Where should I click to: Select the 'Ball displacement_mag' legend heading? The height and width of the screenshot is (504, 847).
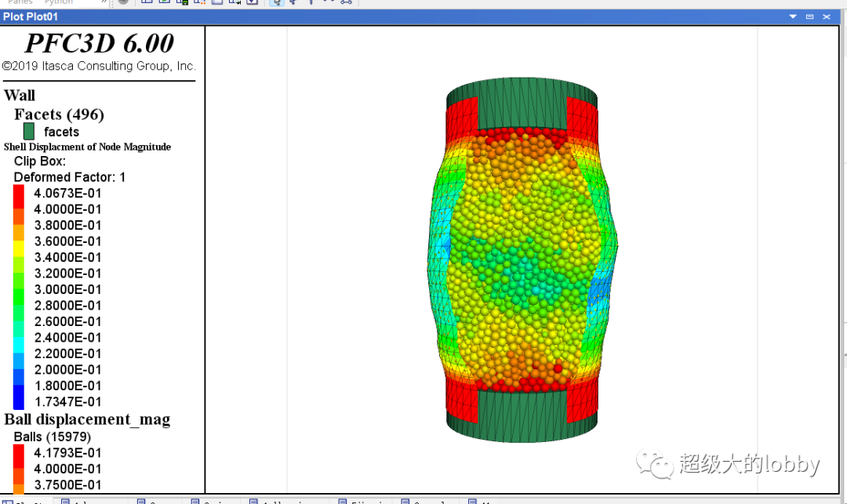tap(87, 419)
